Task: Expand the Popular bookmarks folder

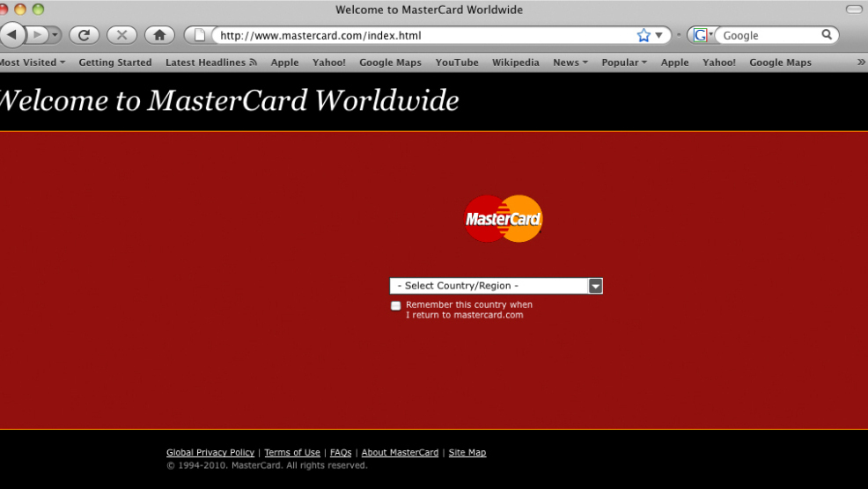Action: (x=624, y=62)
